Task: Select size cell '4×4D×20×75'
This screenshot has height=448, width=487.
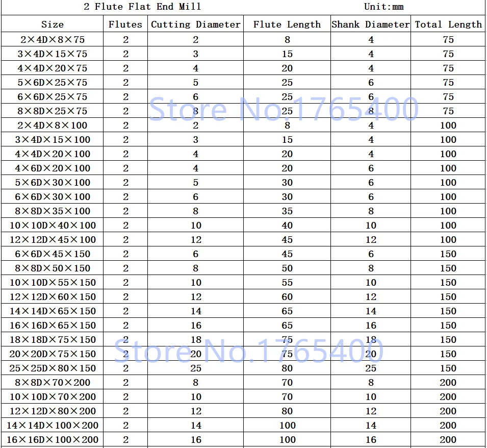Action: 52,68
